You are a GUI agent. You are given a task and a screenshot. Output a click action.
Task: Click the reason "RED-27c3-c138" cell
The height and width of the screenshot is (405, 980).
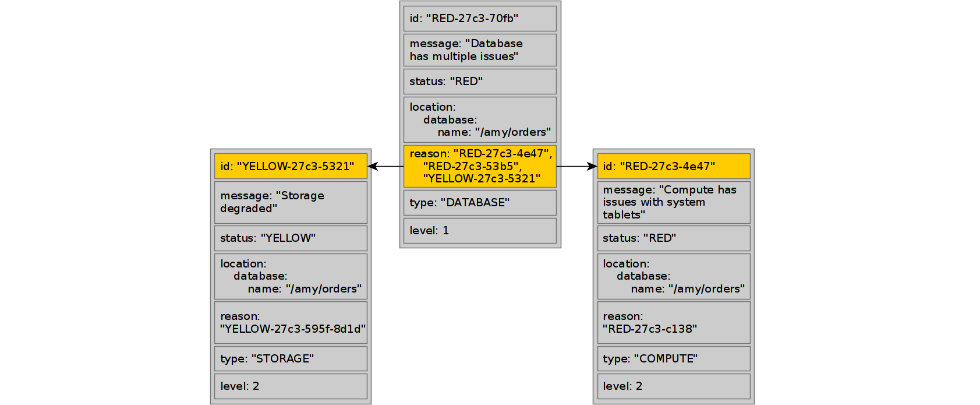click(x=674, y=323)
